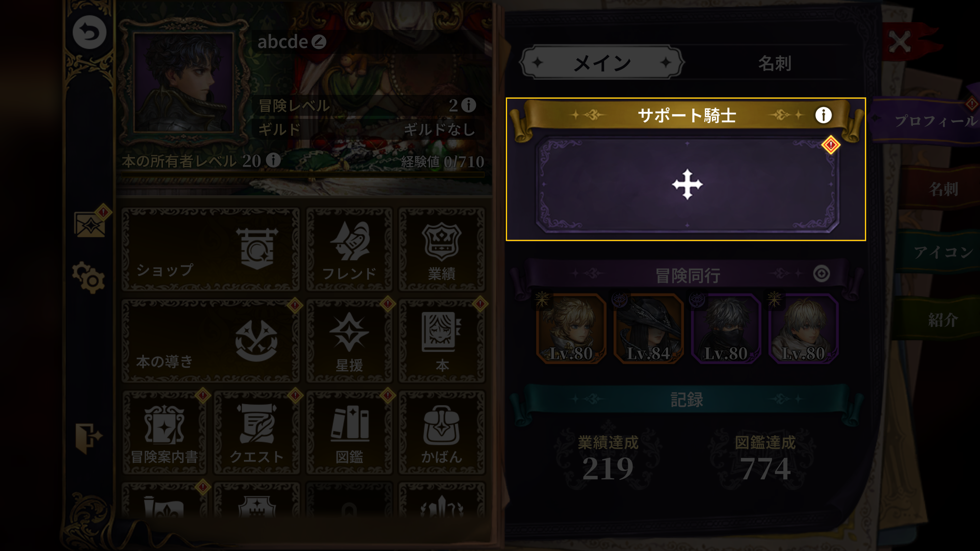Open the かばん bag tile

pos(441,433)
